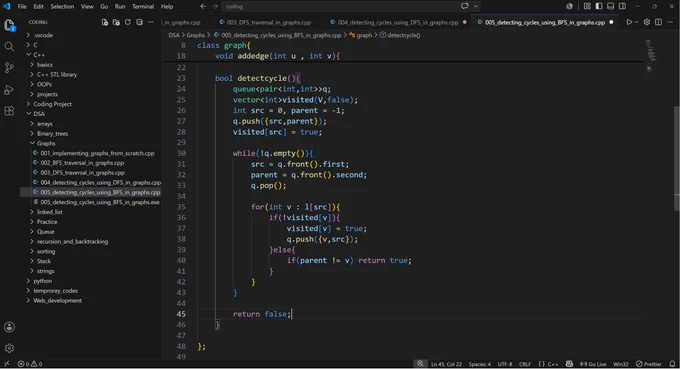Open the Manage gear in activity bar
680x369 pixels.
[x=9, y=348]
